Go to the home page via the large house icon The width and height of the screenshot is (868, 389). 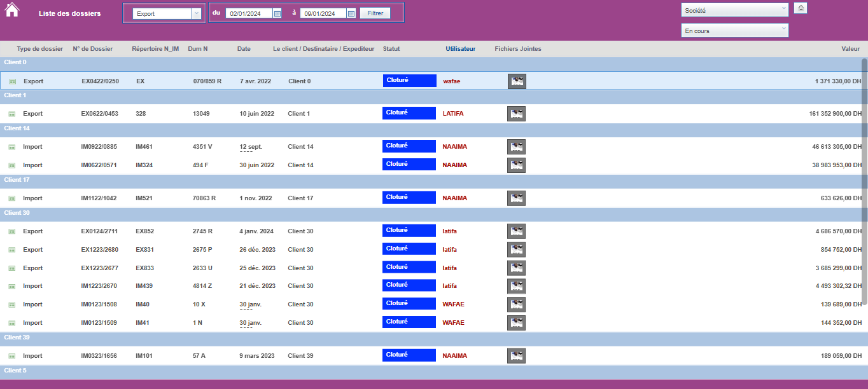pyautogui.click(x=12, y=10)
